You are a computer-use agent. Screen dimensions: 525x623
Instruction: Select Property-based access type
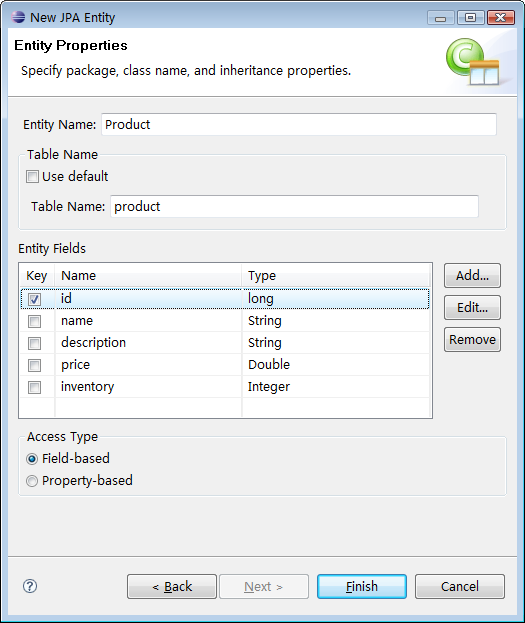[x=32, y=481]
